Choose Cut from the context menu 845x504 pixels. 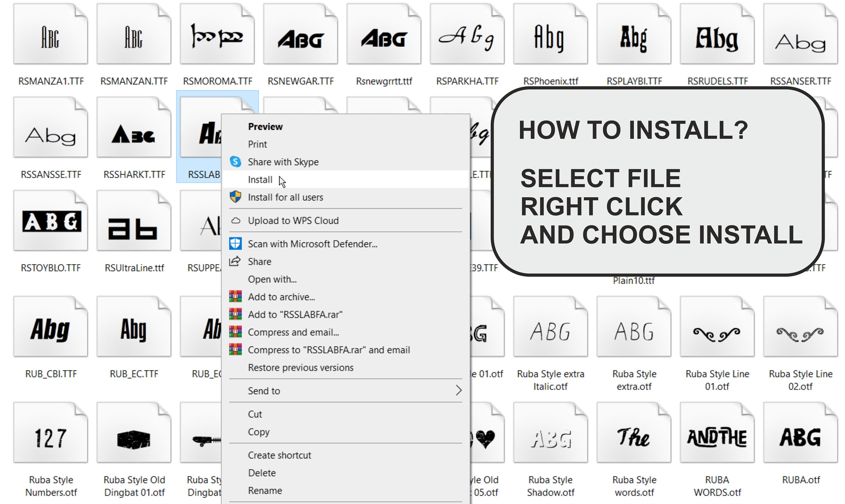coord(345,414)
